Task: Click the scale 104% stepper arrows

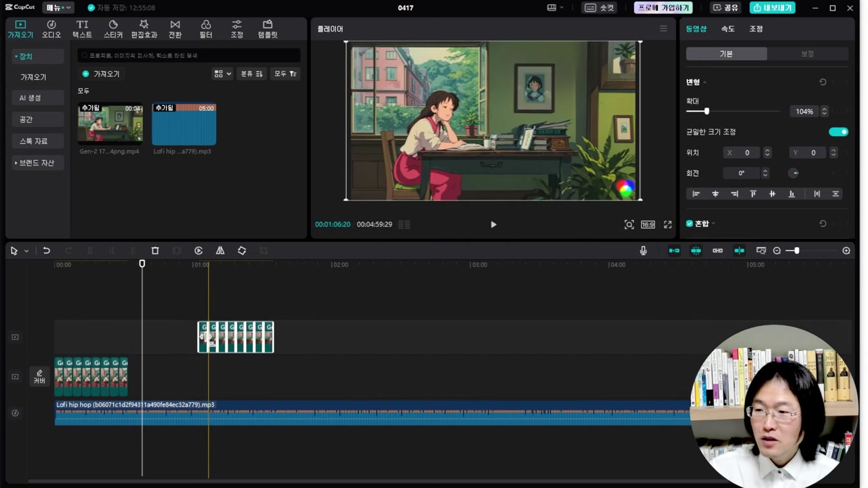Action: click(824, 112)
